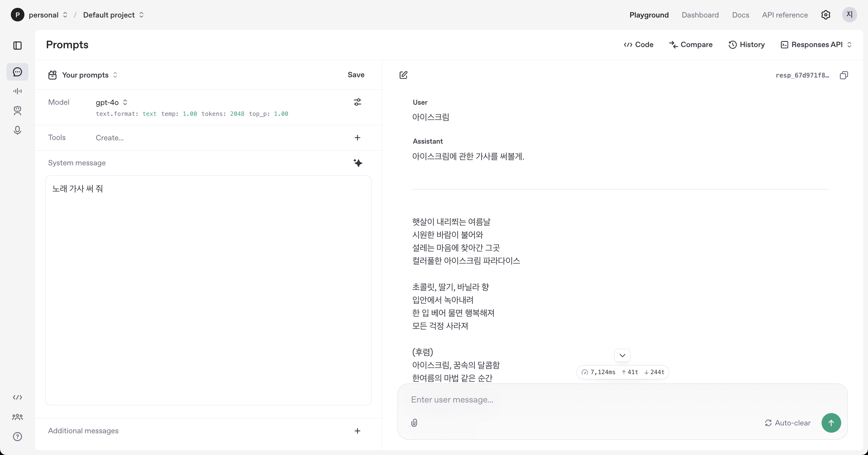Click the model settings sliders icon

(x=357, y=102)
